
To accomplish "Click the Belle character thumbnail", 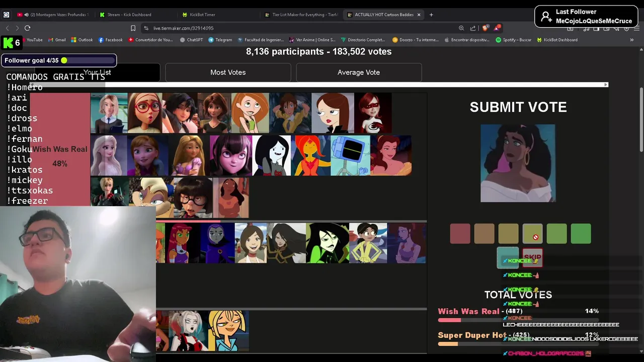I will pyautogui.click(x=391, y=155).
